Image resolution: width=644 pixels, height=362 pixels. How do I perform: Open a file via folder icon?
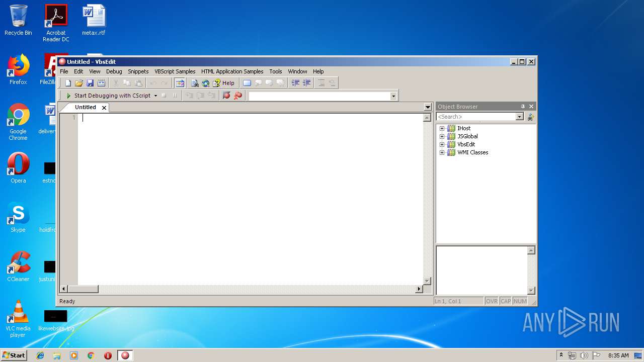click(79, 83)
